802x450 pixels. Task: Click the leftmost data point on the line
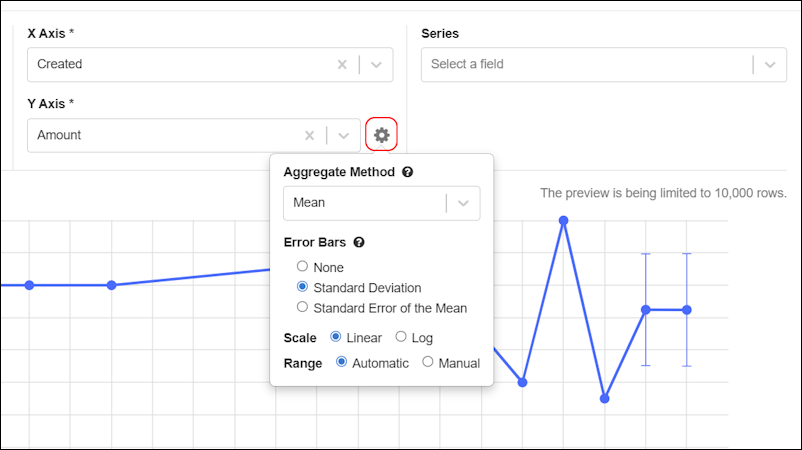click(29, 285)
